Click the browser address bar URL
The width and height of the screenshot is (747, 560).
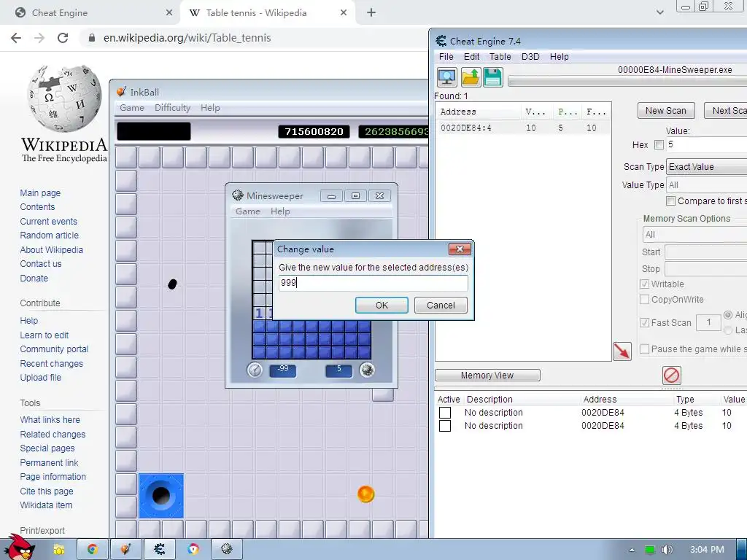[x=187, y=38]
